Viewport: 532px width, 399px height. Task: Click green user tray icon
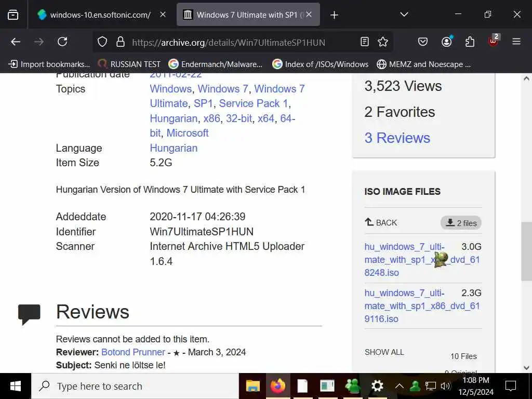point(415,386)
